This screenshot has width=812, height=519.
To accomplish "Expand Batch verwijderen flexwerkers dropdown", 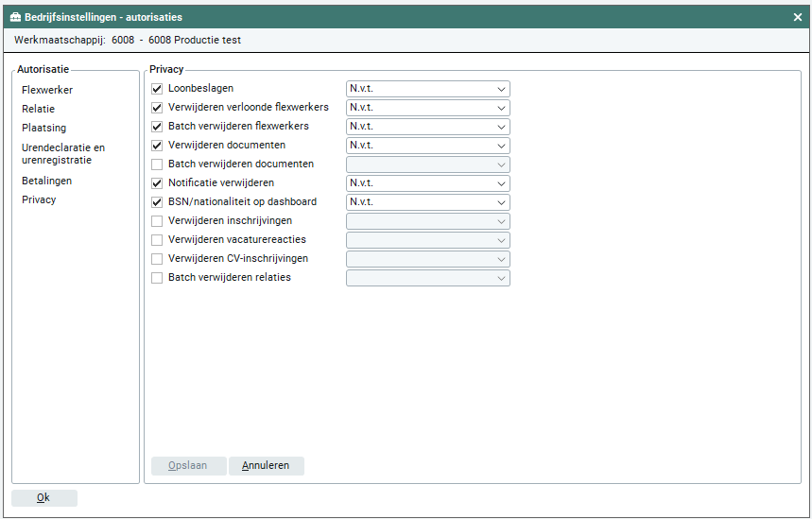I will tap(427, 127).
